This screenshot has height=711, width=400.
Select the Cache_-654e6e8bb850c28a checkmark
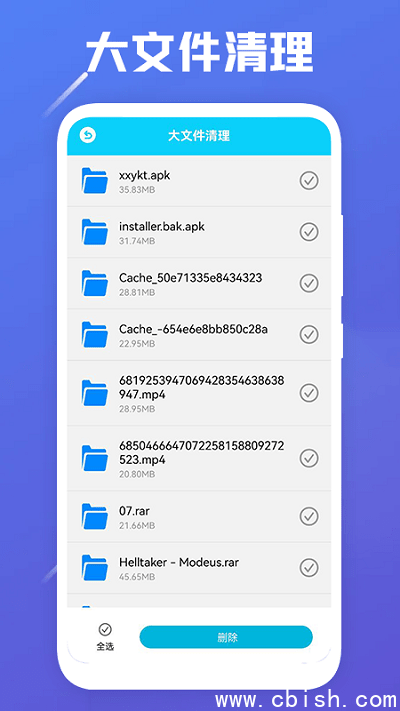[x=309, y=335]
